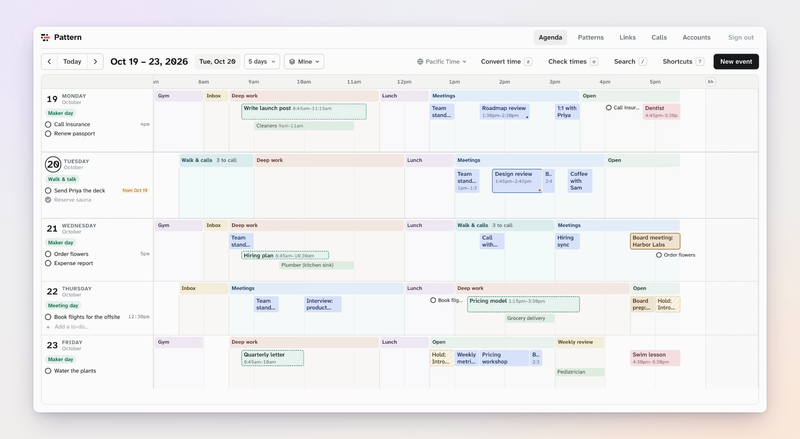
Task: Go to next week with right arrow
Action: coord(95,61)
